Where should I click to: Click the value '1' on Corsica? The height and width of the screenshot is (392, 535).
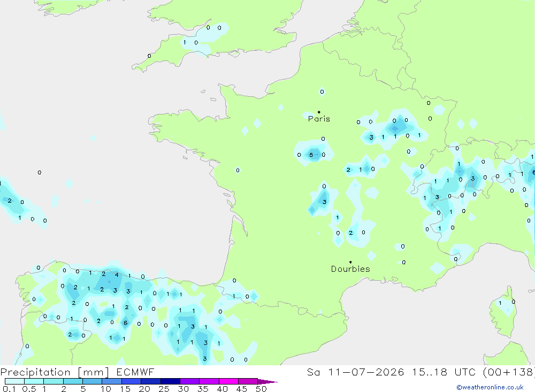pyautogui.click(x=500, y=303)
